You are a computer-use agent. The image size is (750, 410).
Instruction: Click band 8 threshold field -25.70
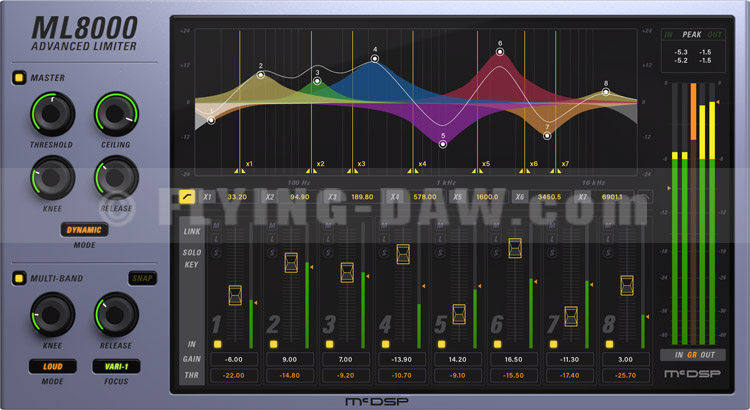(x=626, y=376)
